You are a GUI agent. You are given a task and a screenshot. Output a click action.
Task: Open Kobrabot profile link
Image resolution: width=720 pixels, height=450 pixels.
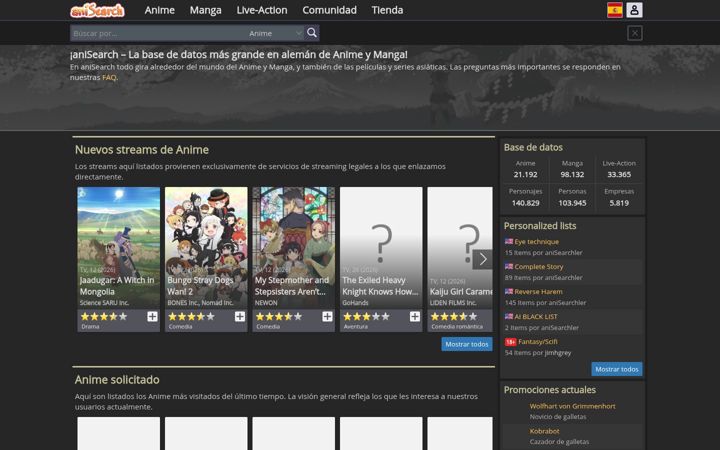pos(544,431)
